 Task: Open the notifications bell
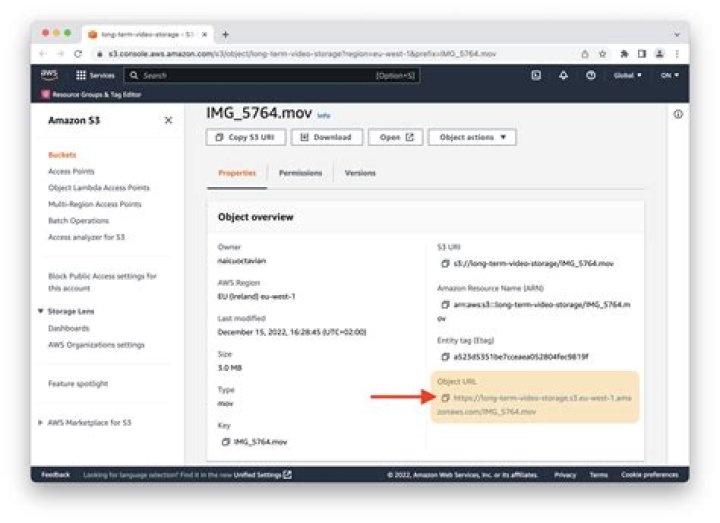click(x=563, y=75)
